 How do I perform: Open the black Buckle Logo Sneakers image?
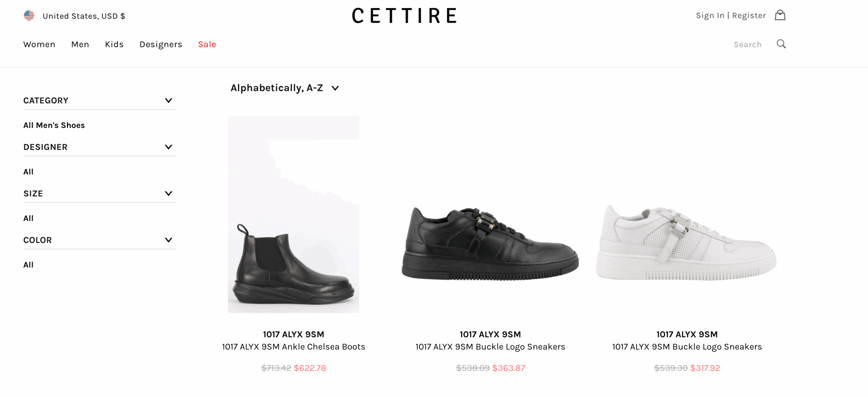coord(490,244)
